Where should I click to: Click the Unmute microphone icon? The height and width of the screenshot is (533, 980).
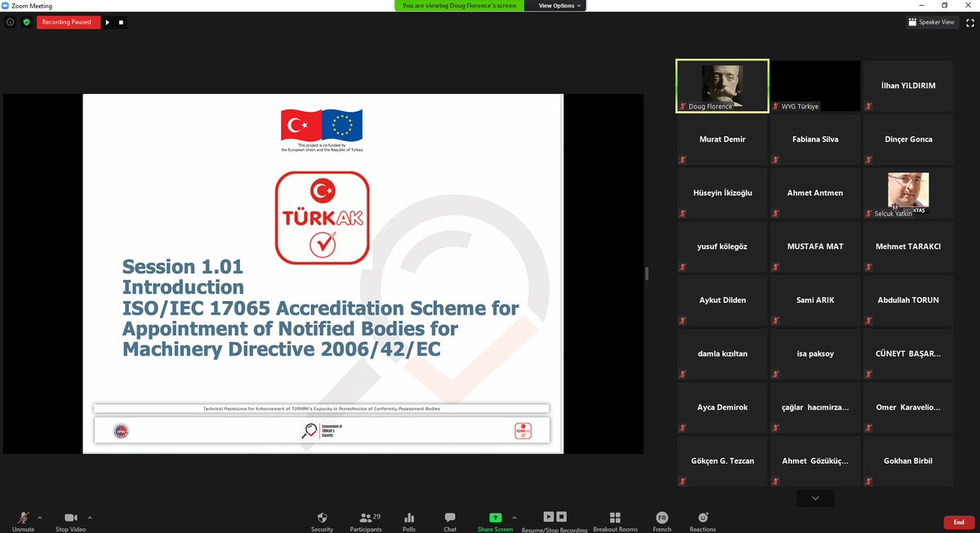pyautogui.click(x=23, y=517)
